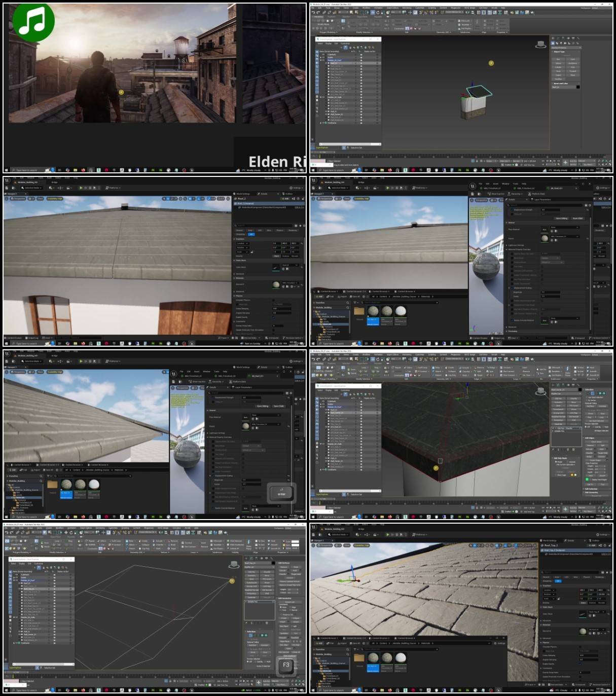616x696 pixels.
Task: Click the Unreal Engine logo in the wooden-doors window
Action: click(8, 180)
